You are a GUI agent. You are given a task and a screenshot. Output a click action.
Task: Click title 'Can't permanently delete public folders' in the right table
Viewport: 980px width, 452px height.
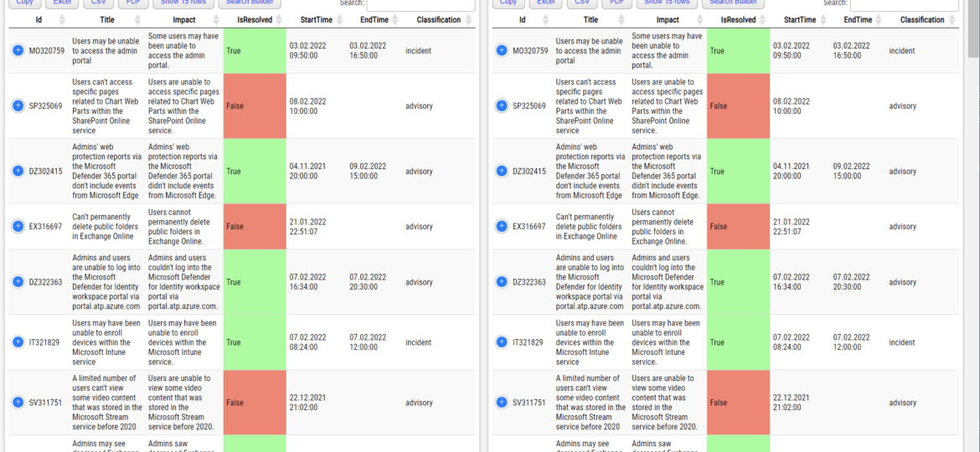589,227
